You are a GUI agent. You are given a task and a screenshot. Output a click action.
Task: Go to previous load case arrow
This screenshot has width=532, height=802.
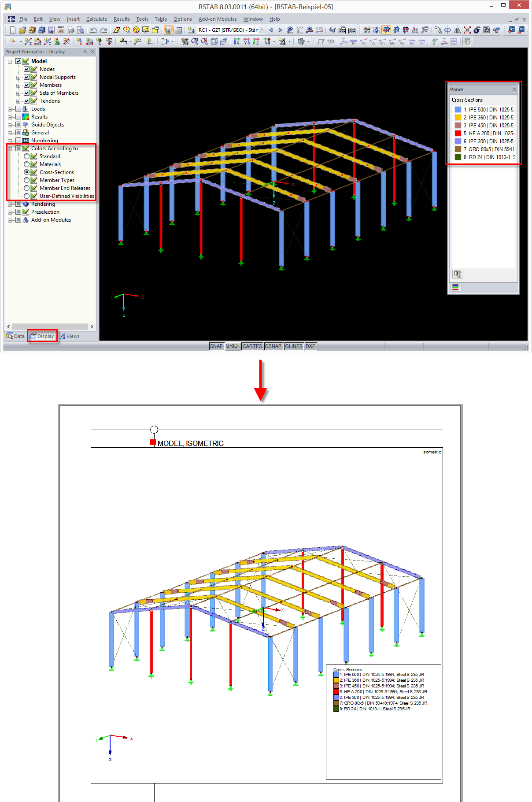pyautogui.click(x=271, y=30)
